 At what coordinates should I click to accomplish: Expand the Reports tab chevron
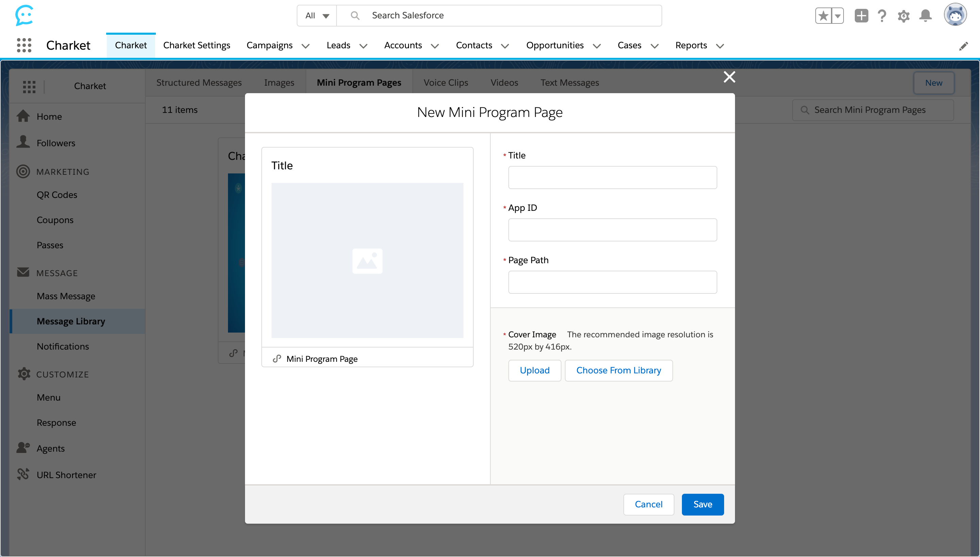coord(720,46)
